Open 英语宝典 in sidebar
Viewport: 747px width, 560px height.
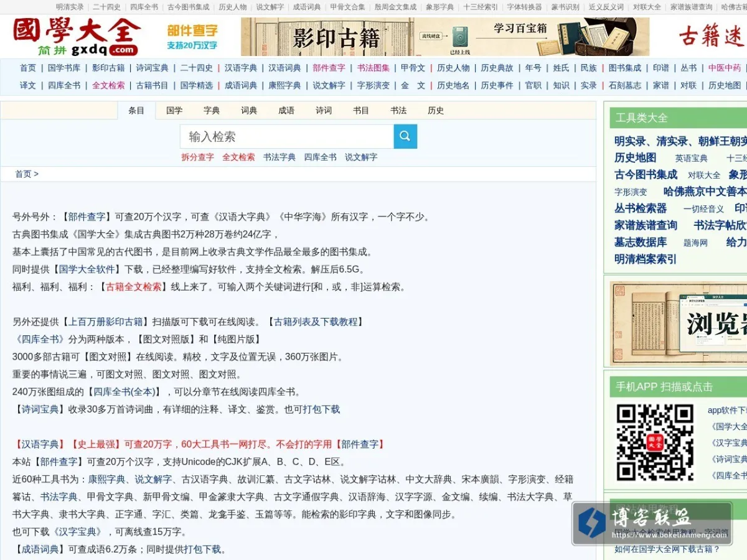point(692,159)
